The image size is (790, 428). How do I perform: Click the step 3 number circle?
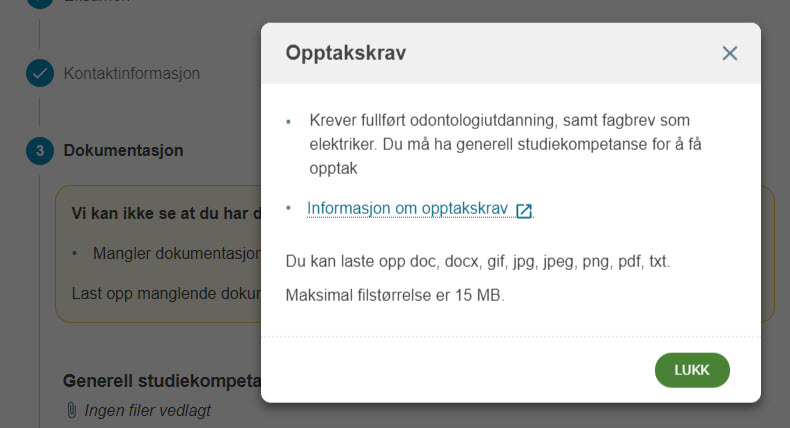40,151
